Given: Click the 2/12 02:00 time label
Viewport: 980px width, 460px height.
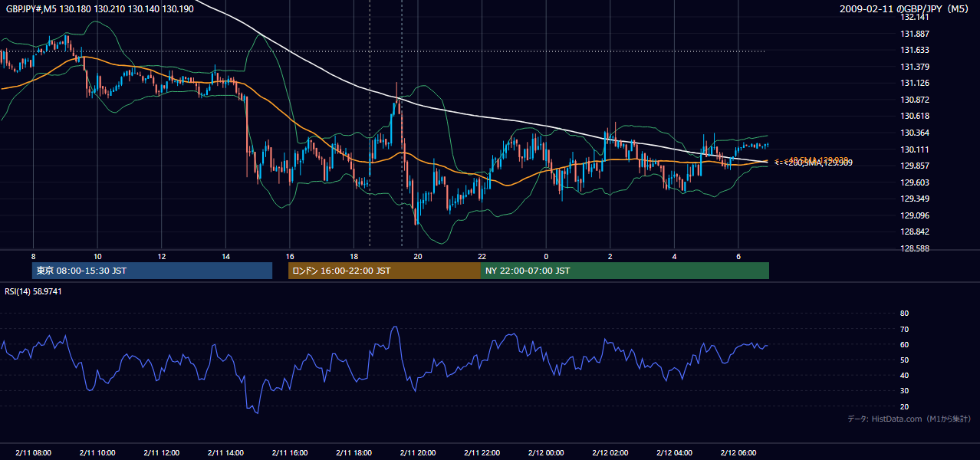Looking at the screenshot, I should pyautogui.click(x=610, y=453).
